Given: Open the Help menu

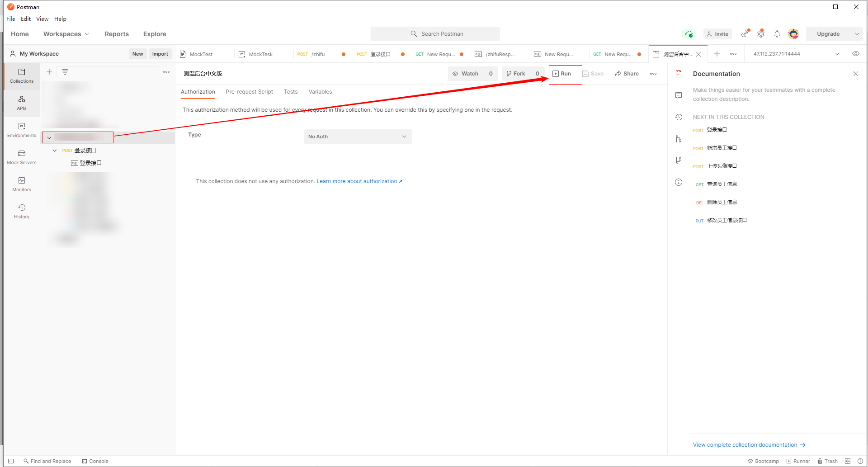Looking at the screenshot, I should click(60, 19).
